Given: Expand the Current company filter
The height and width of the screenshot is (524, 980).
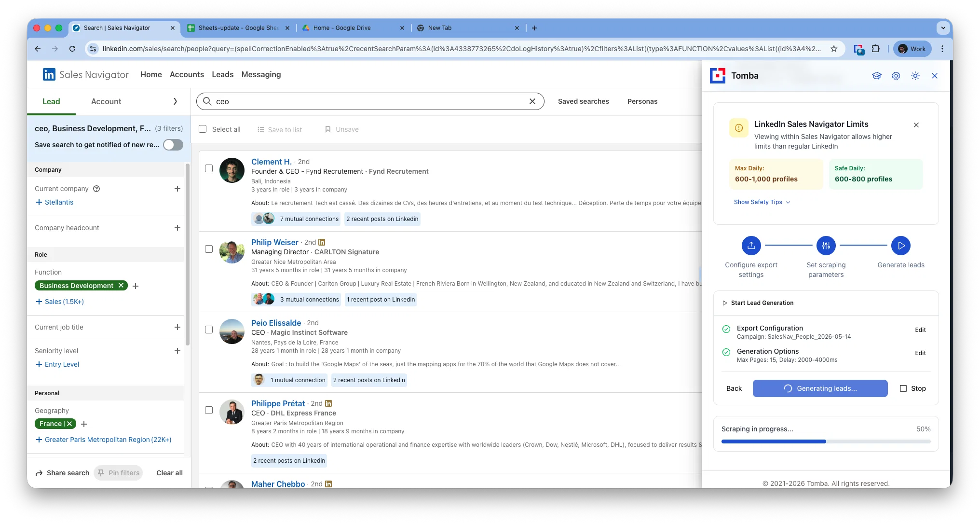Looking at the screenshot, I should pyautogui.click(x=177, y=189).
